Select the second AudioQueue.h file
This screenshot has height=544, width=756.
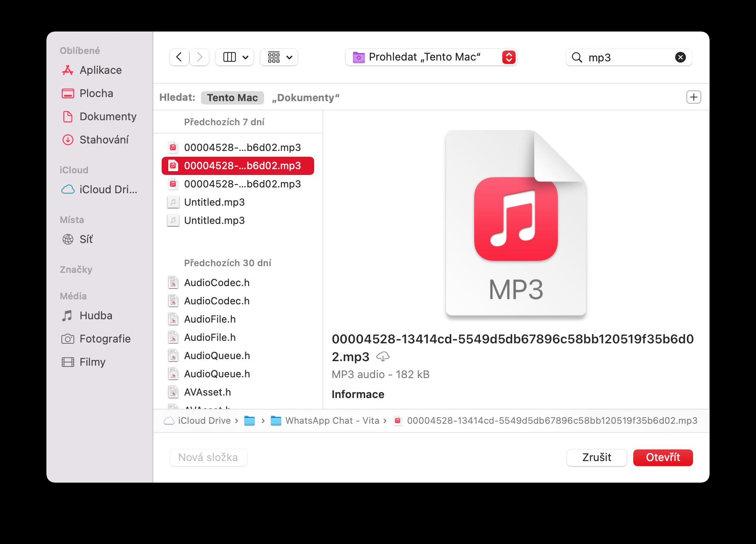[x=238, y=374]
